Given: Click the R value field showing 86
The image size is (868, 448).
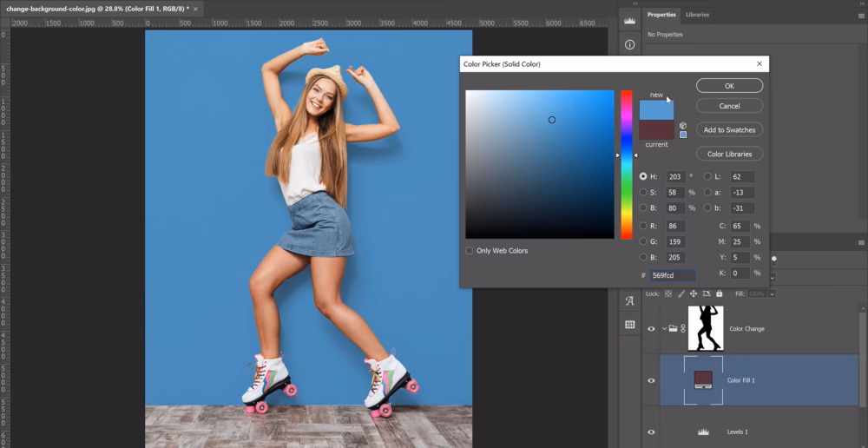Looking at the screenshot, I should [x=676, y=226].
